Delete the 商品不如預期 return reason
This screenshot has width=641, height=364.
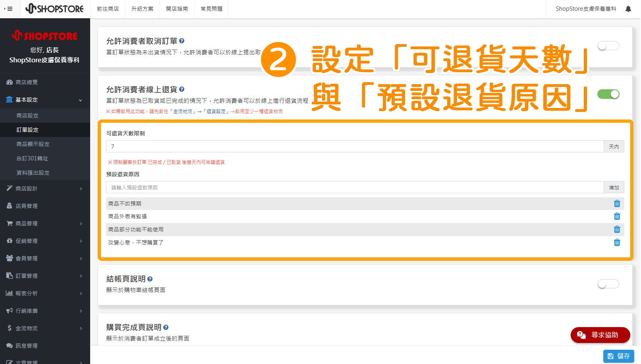click(617, 203)
